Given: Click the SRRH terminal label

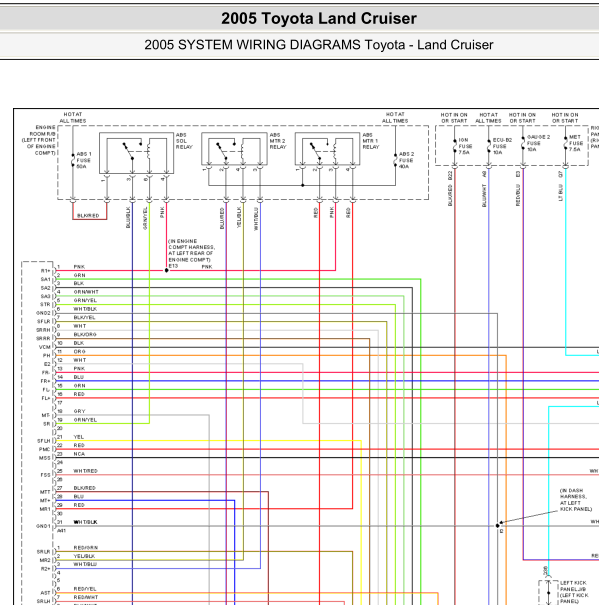Looking at the screenshot, I should pos(43,330).
